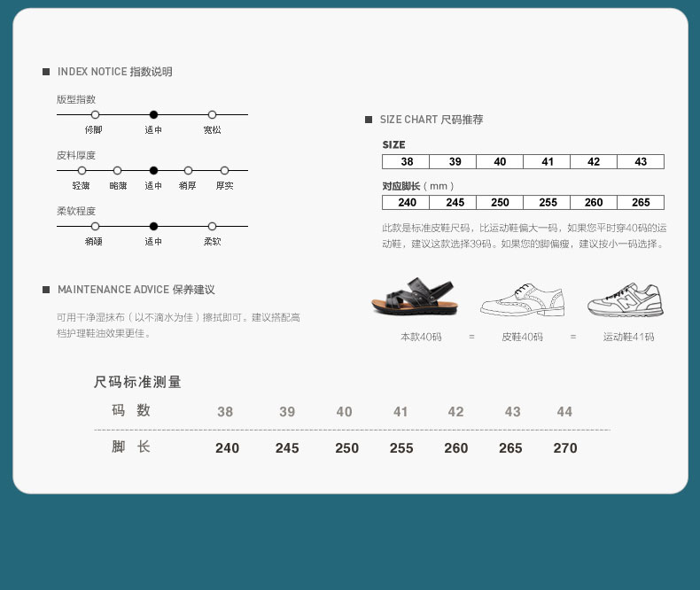
Task: Select the filled 适中 marker under 版型指数
Action: 153,114
